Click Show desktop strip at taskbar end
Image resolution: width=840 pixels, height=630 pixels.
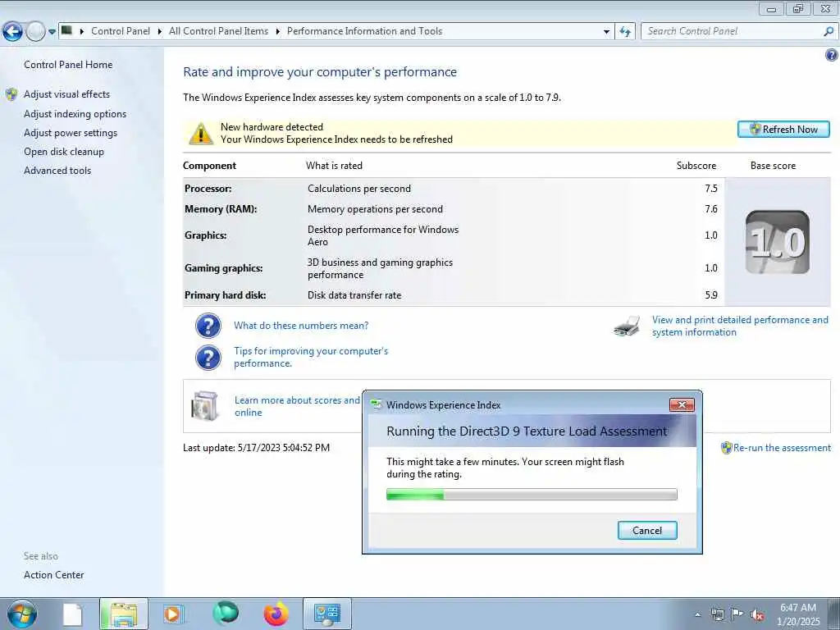click(834, 614)
